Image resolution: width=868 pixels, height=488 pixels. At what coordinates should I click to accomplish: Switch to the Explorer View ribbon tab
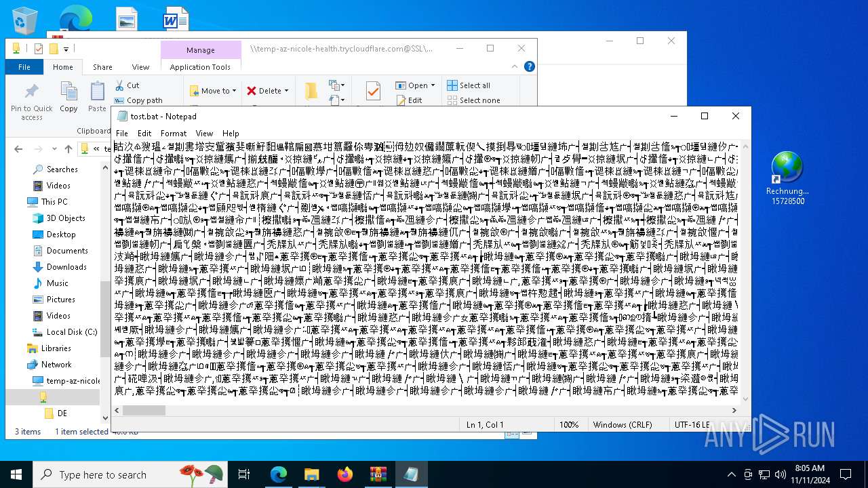140,67
